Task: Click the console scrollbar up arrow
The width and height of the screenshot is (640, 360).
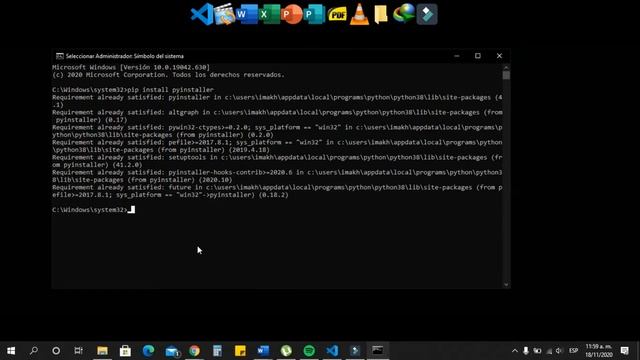Action: click(506, 67)
